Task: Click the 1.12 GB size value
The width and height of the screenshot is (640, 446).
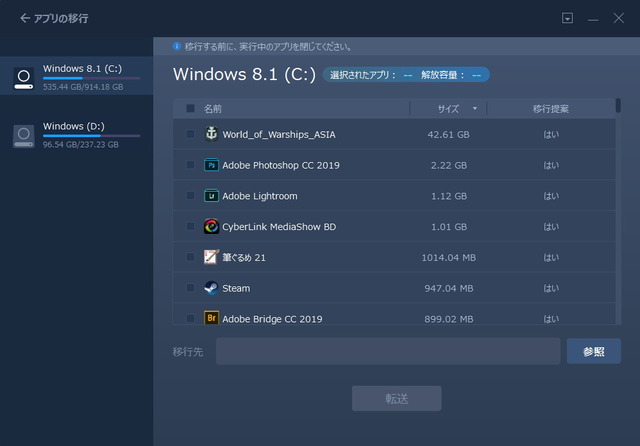Action: coord(449,196)
